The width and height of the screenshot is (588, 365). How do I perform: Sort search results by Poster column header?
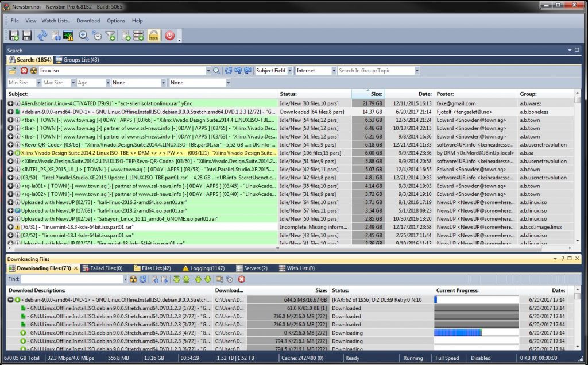click(x=475, y=94)
